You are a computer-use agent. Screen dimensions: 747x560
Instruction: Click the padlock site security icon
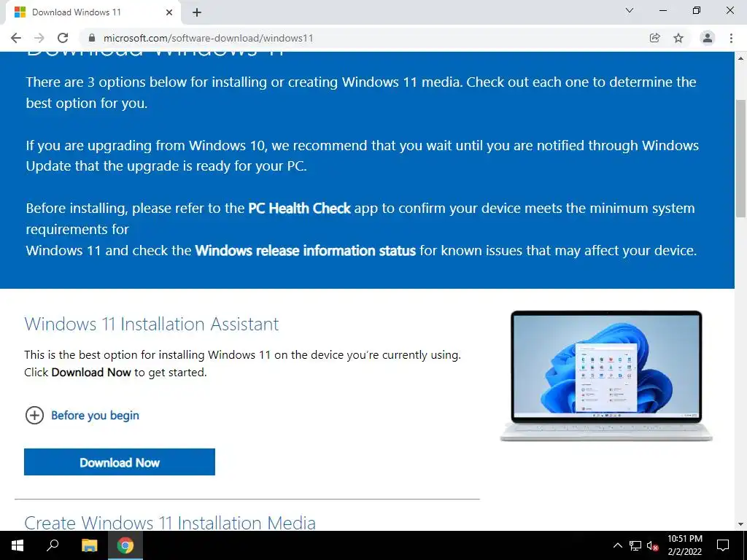click(x=92, y=38)
